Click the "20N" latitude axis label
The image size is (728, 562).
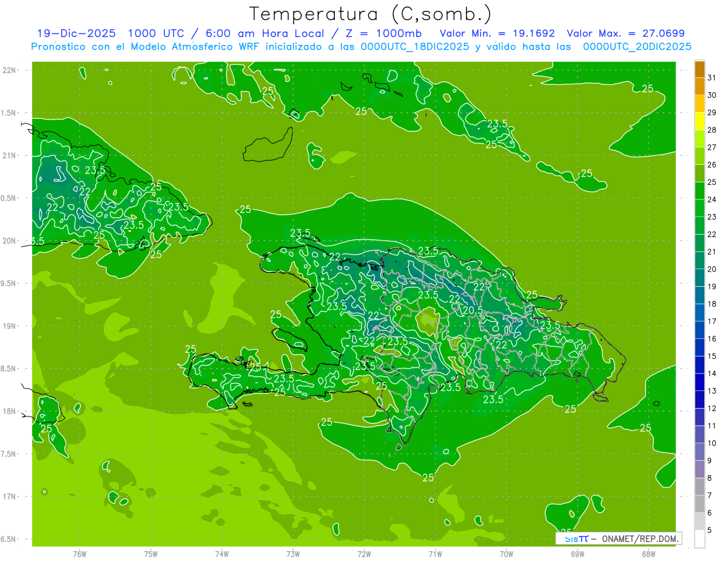9,241
